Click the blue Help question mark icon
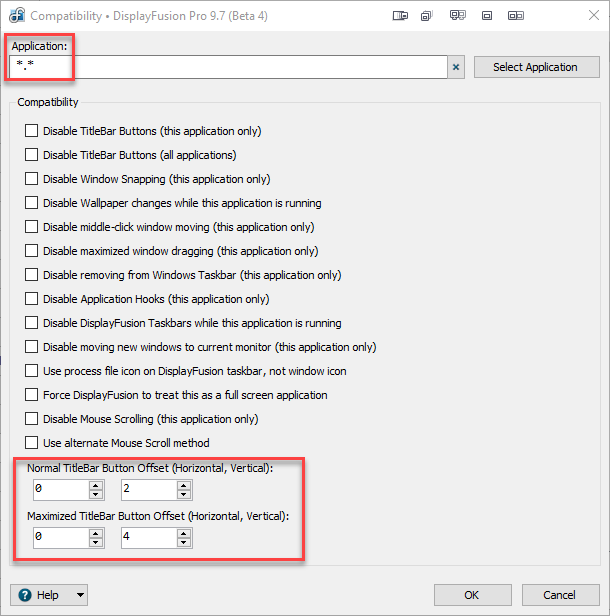Viewport: 610px width, 616px height. [x=25, y=595]
